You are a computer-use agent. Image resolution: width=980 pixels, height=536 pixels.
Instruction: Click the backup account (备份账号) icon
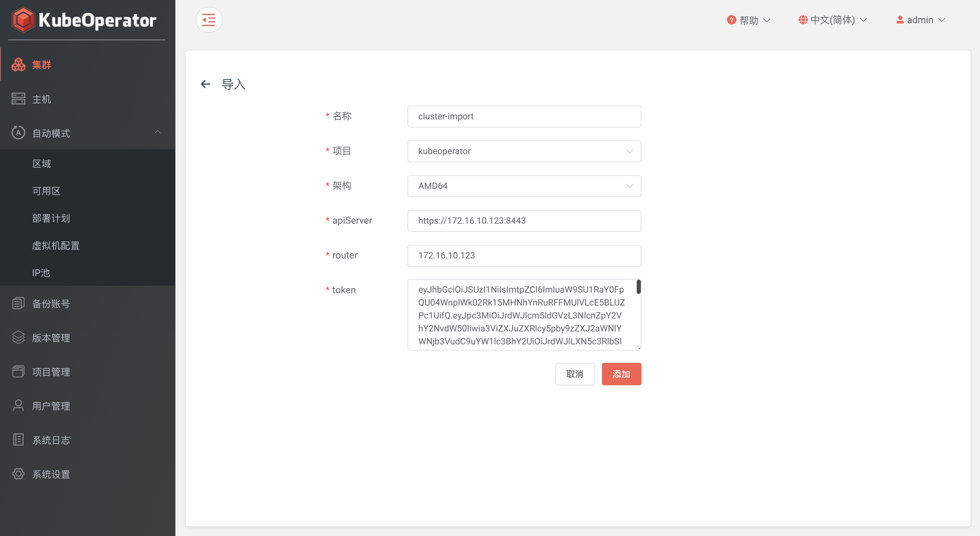coord(18,303)
